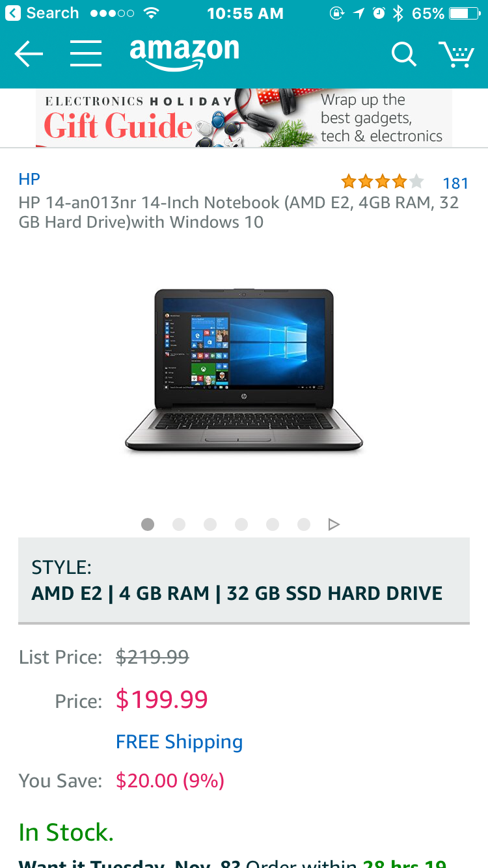Select the sixth image page dot
488x868 pixels.
pyautogui.click(x=304, y=524)
